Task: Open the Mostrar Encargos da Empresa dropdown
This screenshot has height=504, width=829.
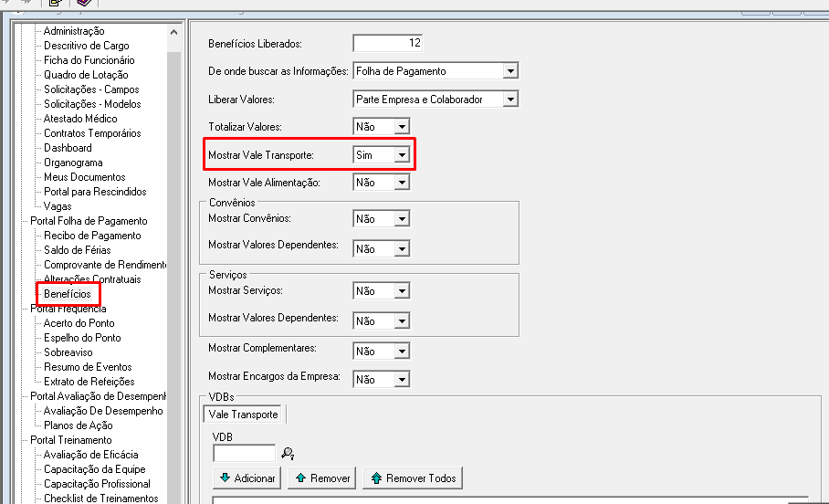Action: [x=401, y=379]
